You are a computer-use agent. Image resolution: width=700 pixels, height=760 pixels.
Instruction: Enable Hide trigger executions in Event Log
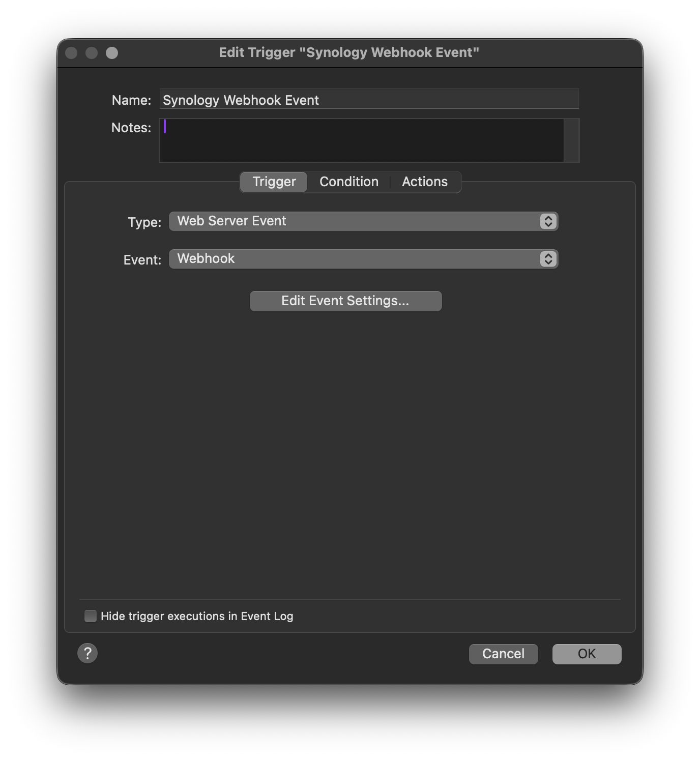[x=91, y=616]
